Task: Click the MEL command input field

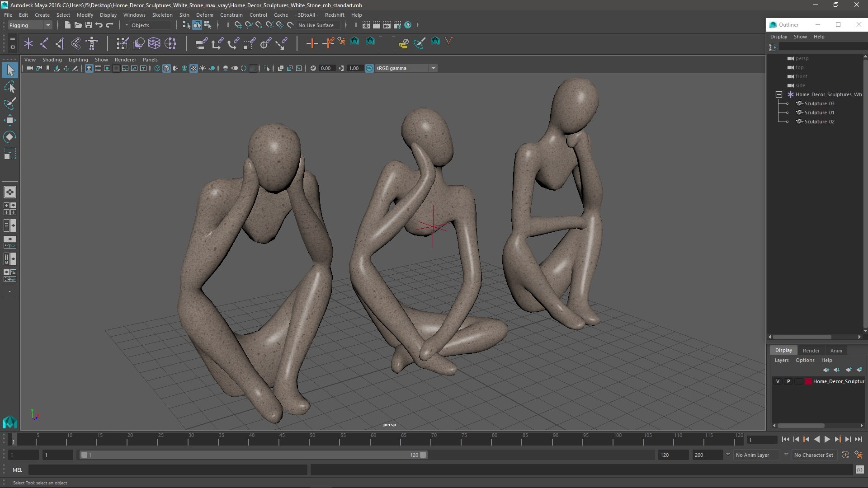Action: coord(168,470)
